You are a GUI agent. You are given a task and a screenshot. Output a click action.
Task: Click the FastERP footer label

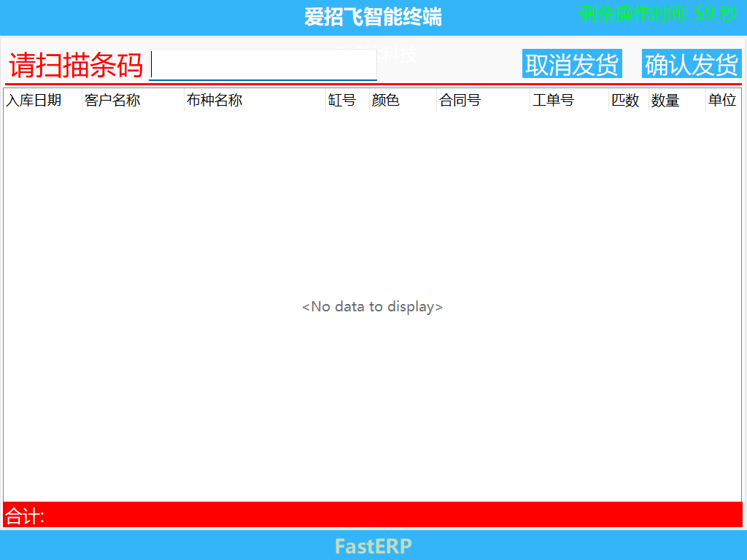pos(373,545)
